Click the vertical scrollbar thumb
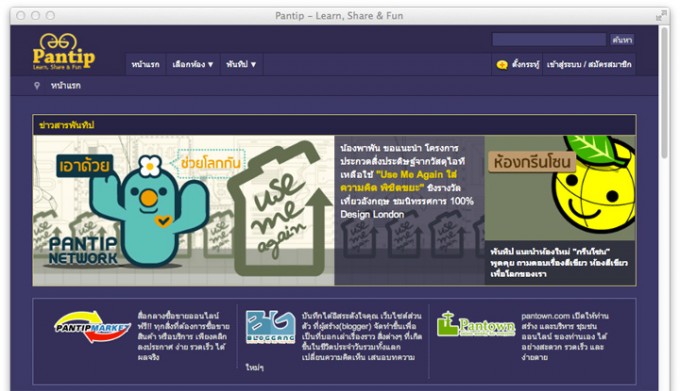The height and width of the screenshot is (391, 680). pyautogui.click(x=665, y=92)
